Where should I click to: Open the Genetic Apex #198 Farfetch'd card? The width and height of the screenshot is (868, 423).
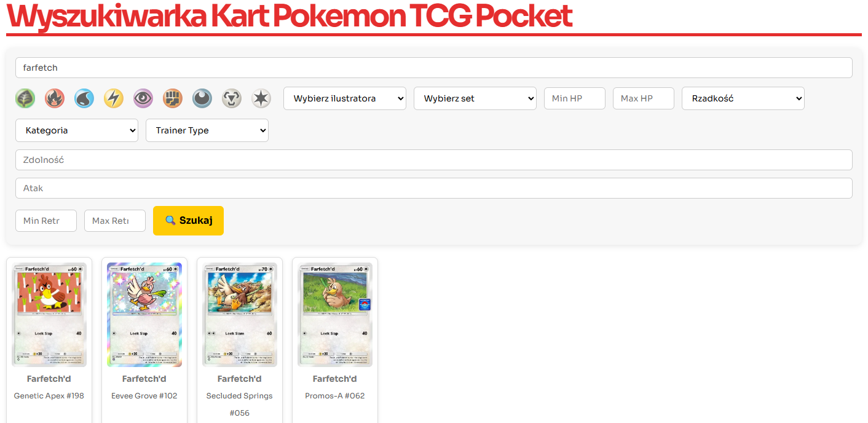pyautogui.click(x=49, y=315)
